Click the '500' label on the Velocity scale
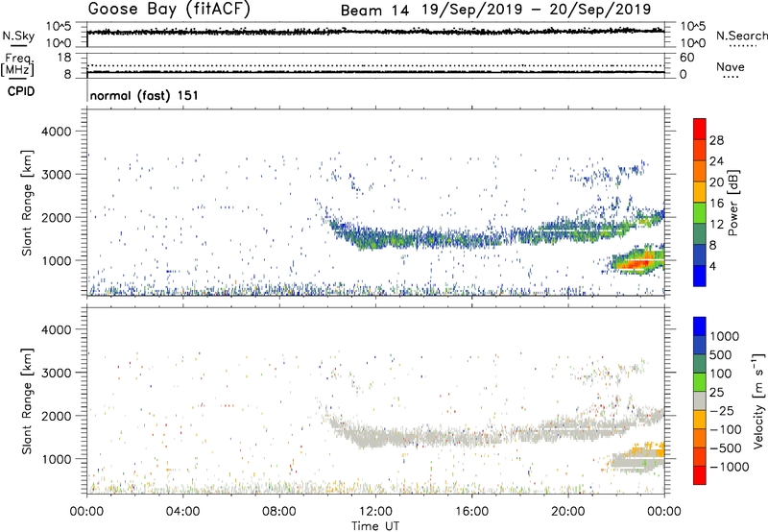The image size is (768, 532). [x=721, y=355]
